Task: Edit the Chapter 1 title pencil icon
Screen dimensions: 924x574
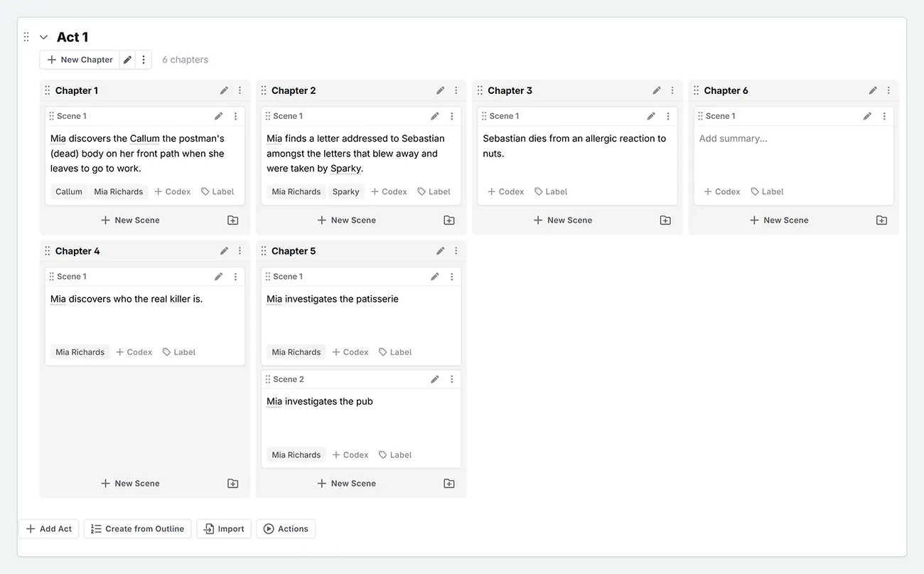Action: (x=224, y=90)
